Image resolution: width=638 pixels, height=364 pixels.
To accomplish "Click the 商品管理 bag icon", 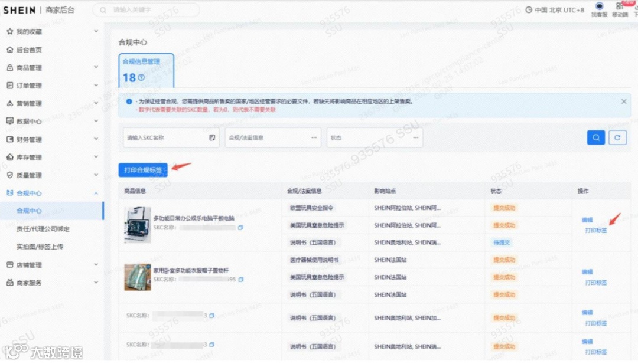I will click(x=10, y=67).
